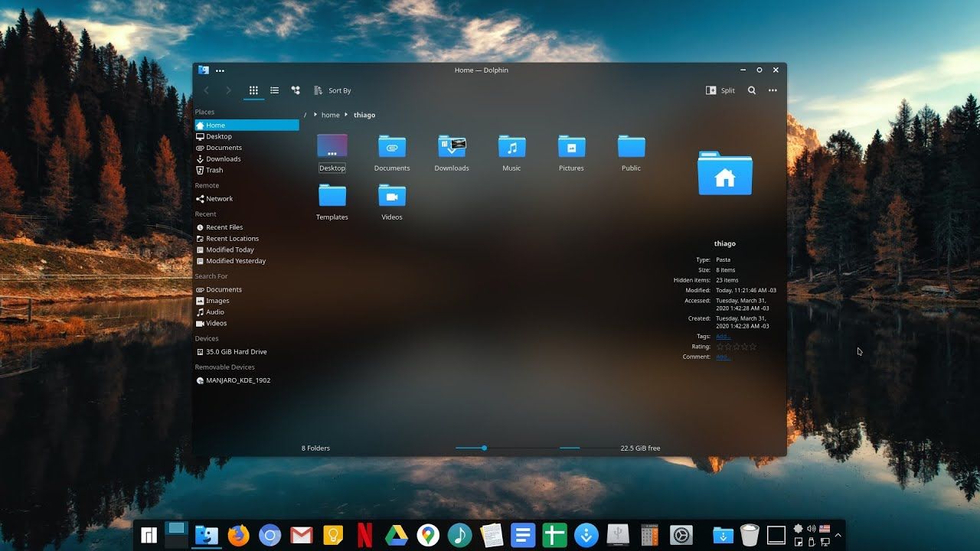Set the rating using the star row
This screenshot has width=980, height=551.
(x=737, y=347)
